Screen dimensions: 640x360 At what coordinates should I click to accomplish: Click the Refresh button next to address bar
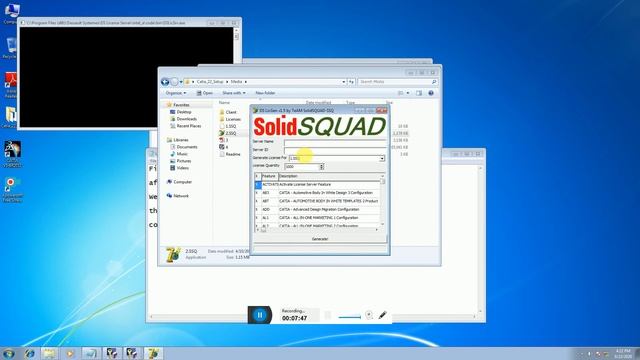tap(351, 82)
